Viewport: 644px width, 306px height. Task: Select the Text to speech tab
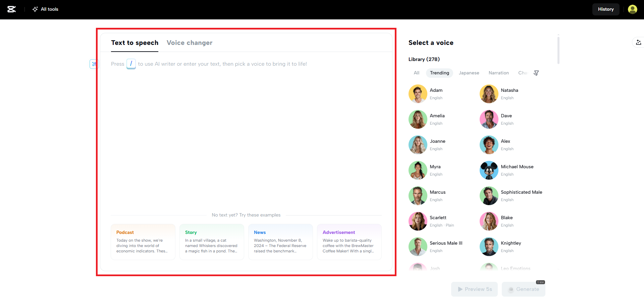[x=135, y=43]
